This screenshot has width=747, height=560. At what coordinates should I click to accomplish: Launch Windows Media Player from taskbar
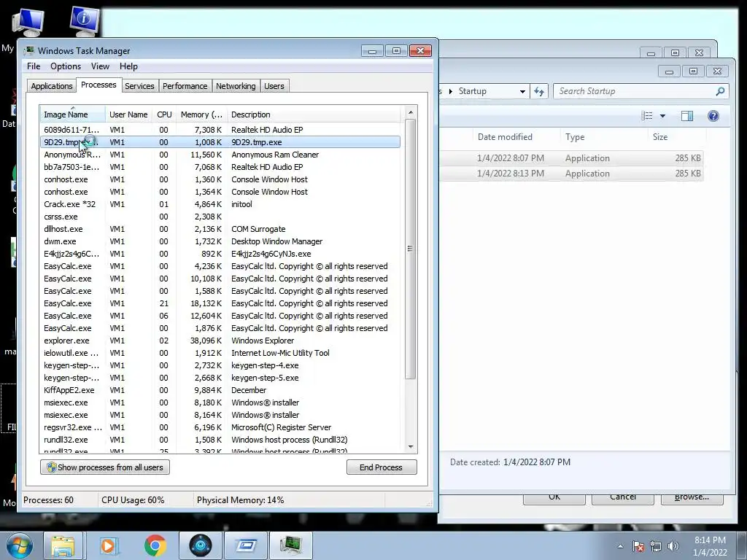click(109, 545)
